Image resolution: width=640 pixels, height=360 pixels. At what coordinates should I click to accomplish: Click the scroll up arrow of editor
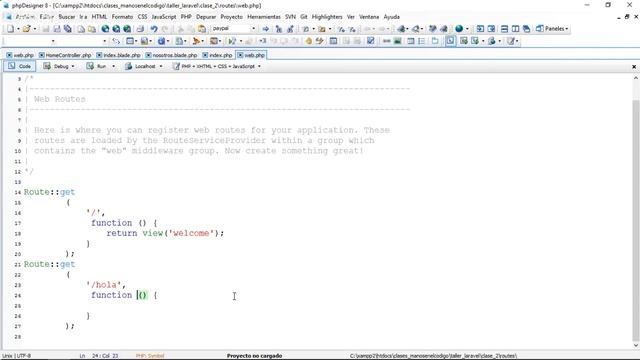click(x=636, y=78)
